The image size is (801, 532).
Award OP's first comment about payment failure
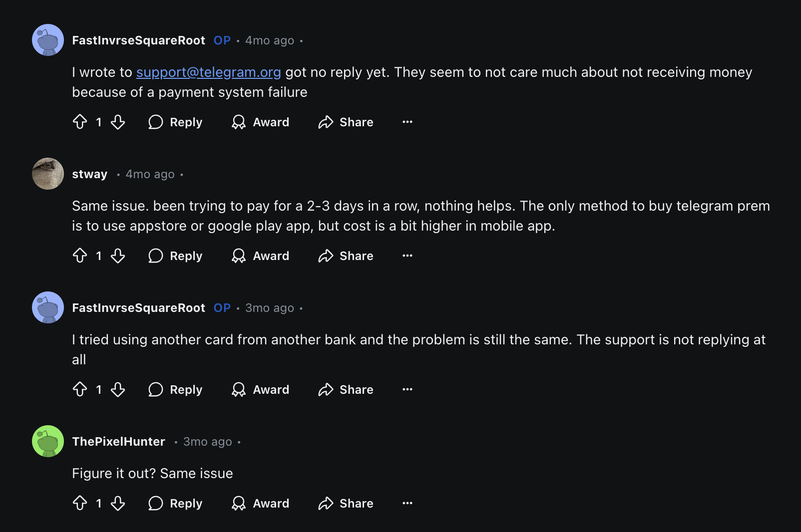click(260, 122)
